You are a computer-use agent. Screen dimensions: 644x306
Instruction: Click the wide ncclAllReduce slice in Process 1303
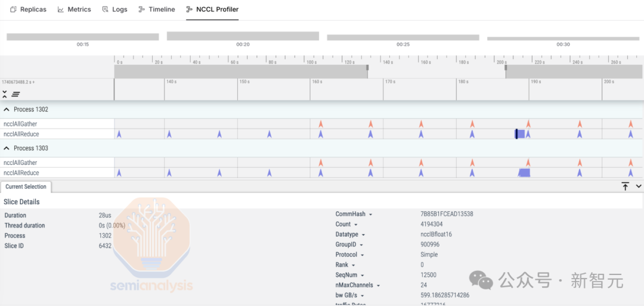pos(525,172)
